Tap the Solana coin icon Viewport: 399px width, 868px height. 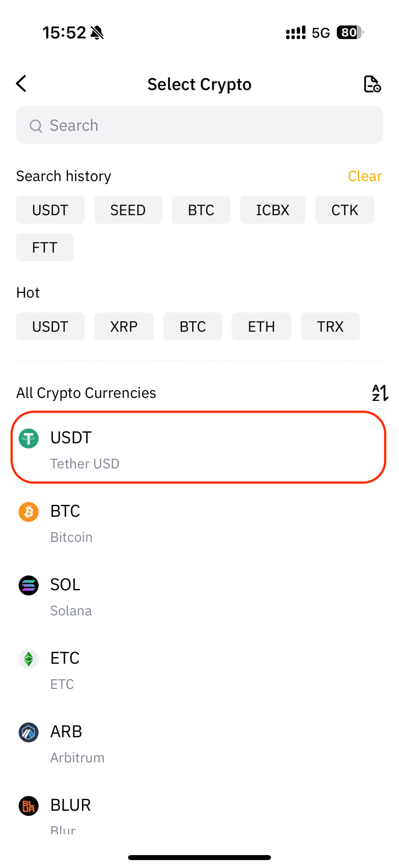coord(28,585)
